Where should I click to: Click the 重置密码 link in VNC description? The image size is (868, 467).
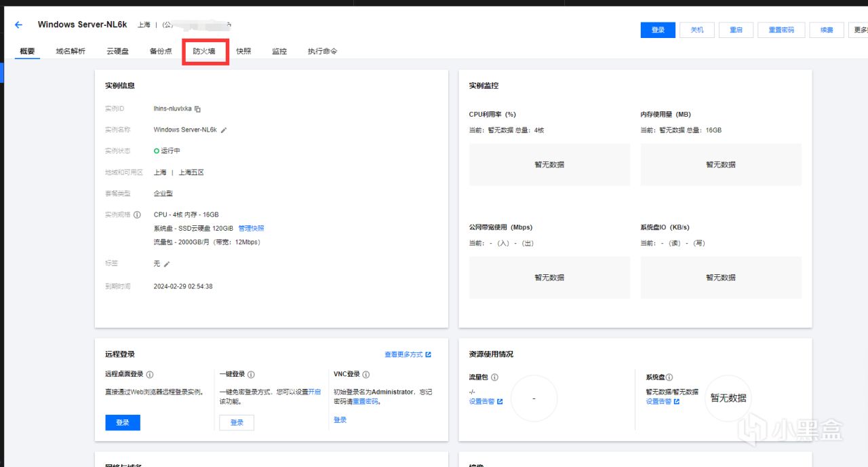tap(365, 401)
